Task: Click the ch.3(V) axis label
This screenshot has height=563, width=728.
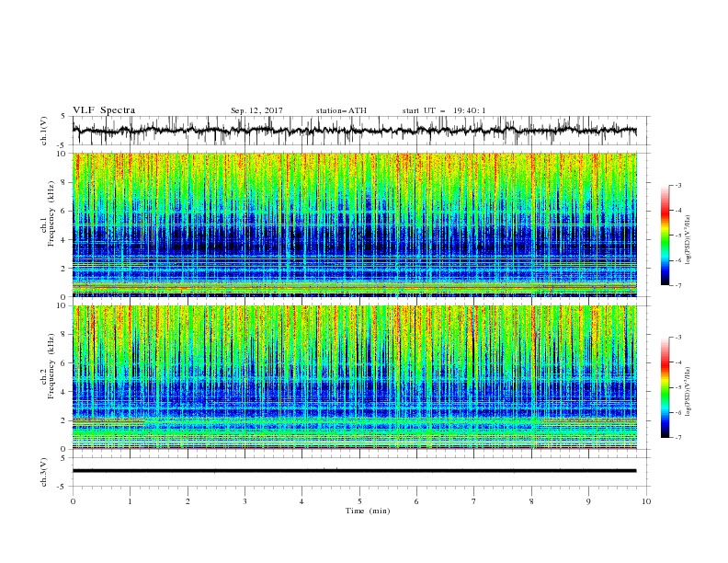Action: coord(44,472)
